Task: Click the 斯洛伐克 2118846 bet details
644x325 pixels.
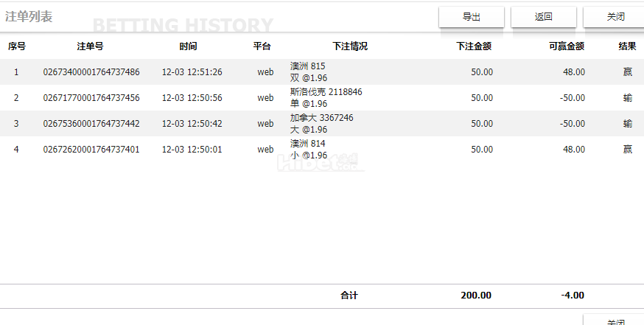Action: (x=326, y=98)
